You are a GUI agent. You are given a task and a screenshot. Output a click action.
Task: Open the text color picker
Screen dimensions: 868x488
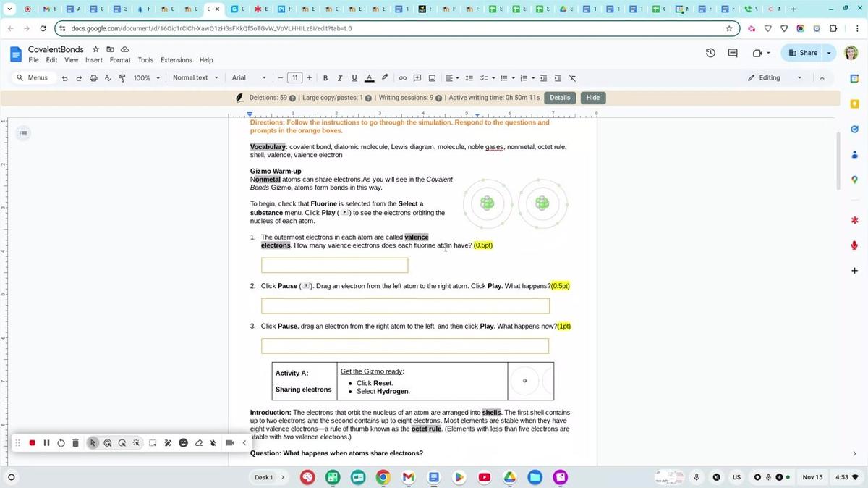click(369, 78)
